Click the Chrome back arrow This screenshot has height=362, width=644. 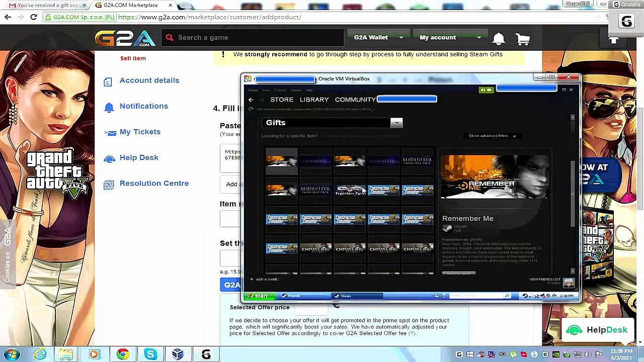(8, 17)
